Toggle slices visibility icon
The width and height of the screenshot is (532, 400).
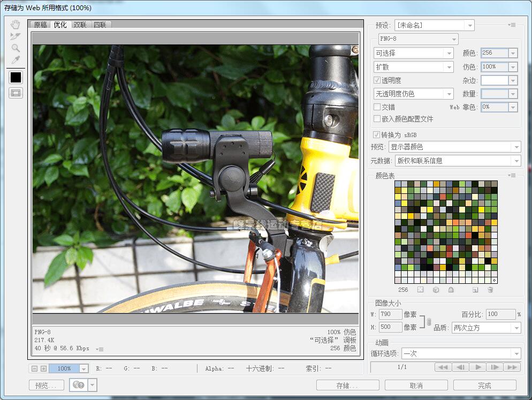pyautogui.click(x=16, y=93)
